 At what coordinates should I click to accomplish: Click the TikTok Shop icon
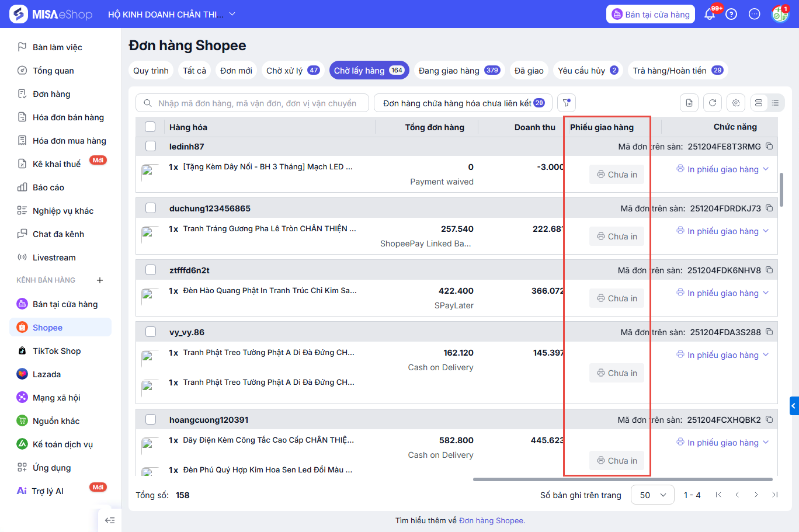(22, 350)
